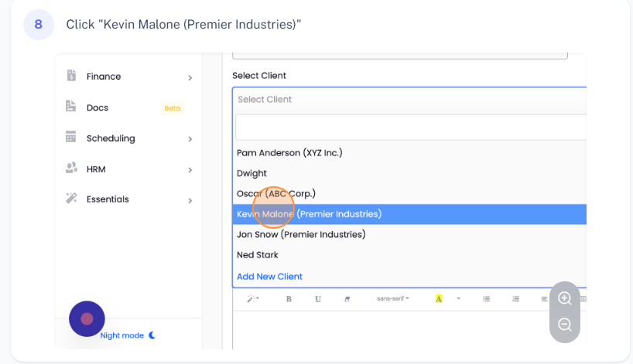Open the magic wand style dropdown
The height and width of the screenshot is (364, 633).
click(x=253, y=298)
